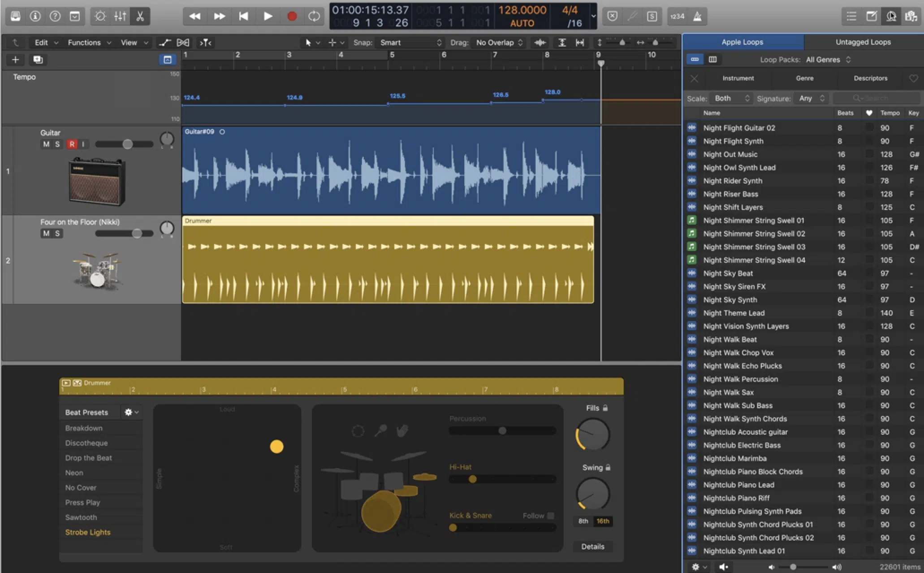The image size is (924, 573).
Task: Toggle the Loop Browser button
Action: tap(891, 17)
